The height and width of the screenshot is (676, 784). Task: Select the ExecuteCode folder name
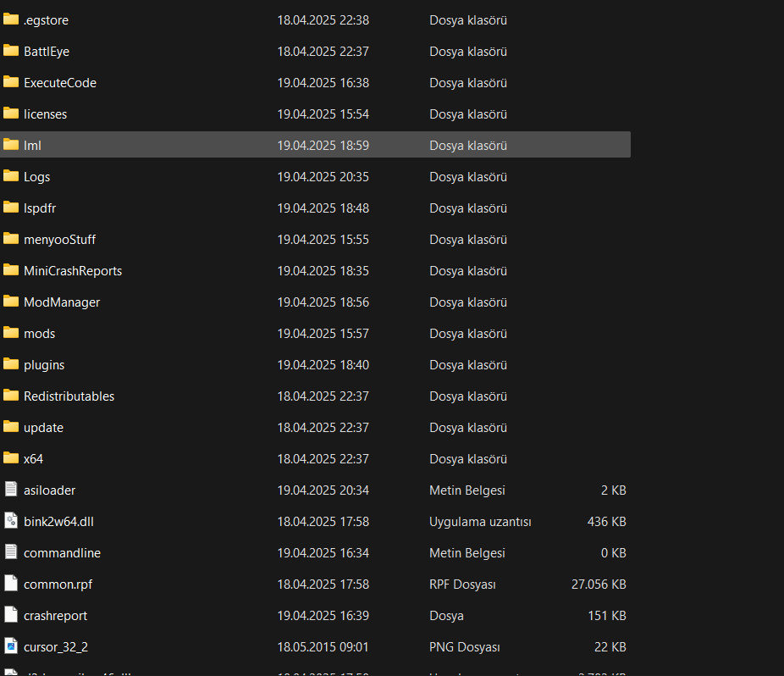tap(59, 82)
